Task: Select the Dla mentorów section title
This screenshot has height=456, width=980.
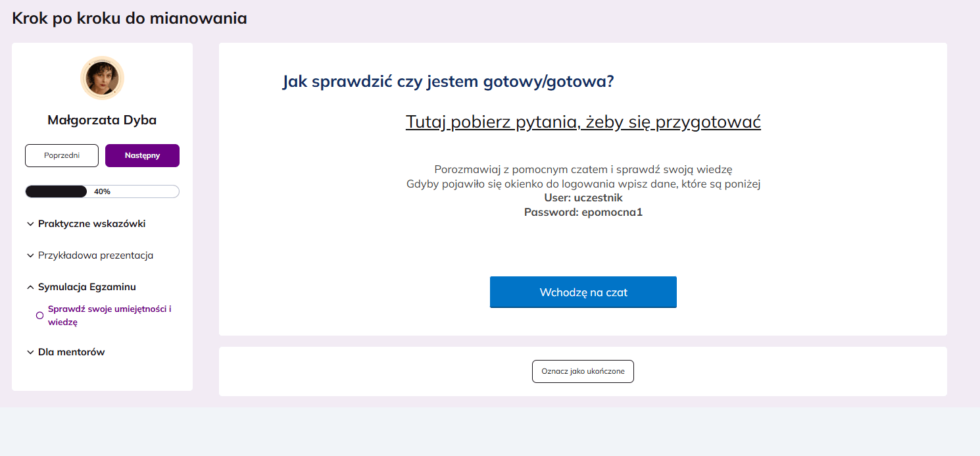Action: pyautogui.click(x=71, y=352)
